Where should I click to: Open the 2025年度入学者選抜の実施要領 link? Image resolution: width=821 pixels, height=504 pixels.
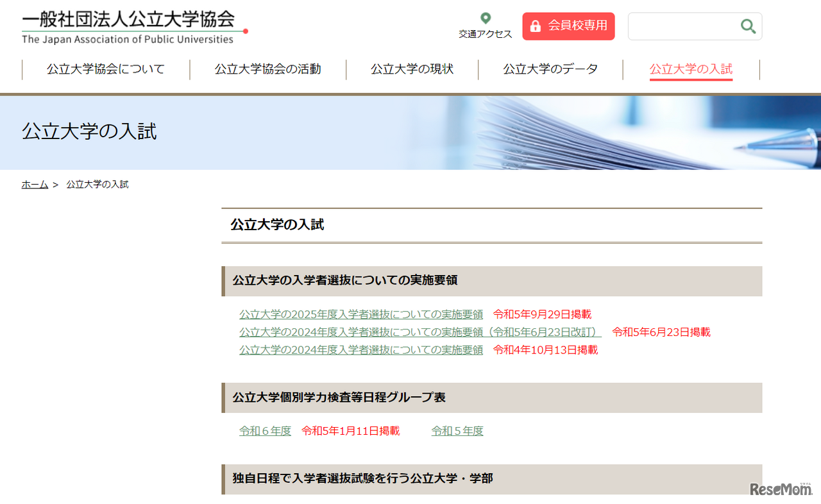[x=360, y=314]
